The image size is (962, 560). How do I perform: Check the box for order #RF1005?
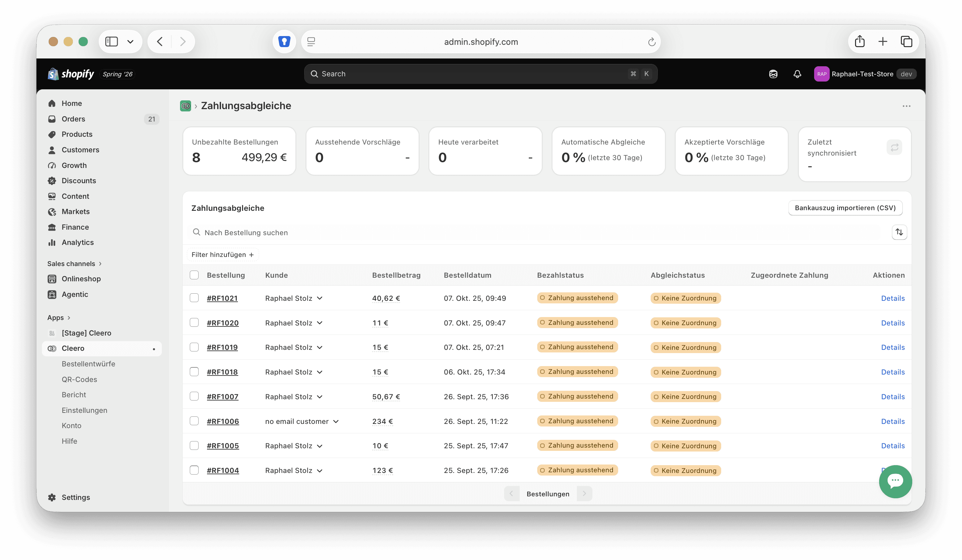[x=194, y=445]
